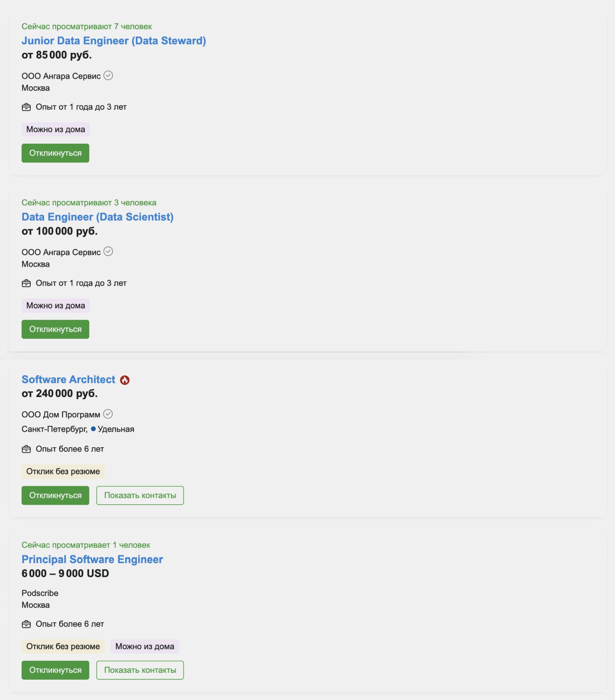Viewport: 615px width, 700px height.
Task: Show contacts for Principal Software Engineer
Action: (x=140, y=670)
